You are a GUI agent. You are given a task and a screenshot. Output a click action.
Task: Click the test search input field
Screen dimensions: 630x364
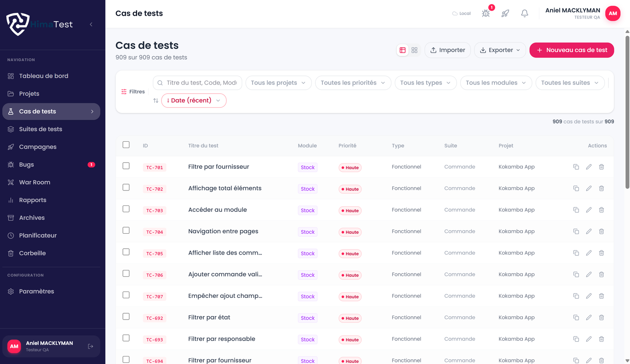[x=197, y=83]
